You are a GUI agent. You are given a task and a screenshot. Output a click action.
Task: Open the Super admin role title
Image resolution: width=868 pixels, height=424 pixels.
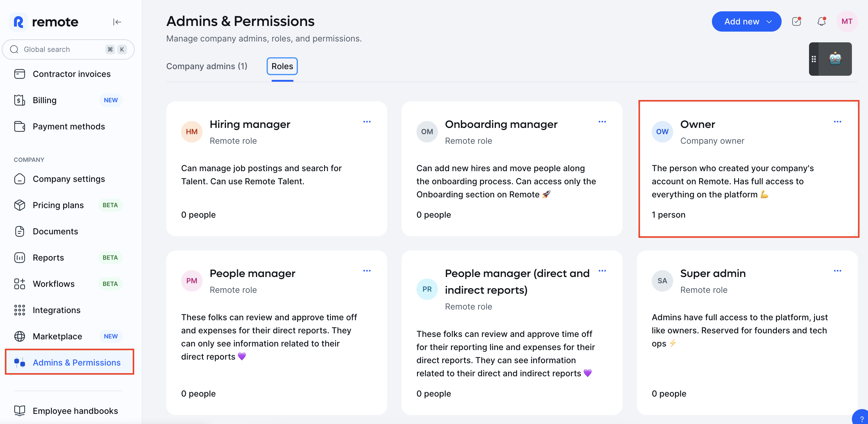point(713,273)
